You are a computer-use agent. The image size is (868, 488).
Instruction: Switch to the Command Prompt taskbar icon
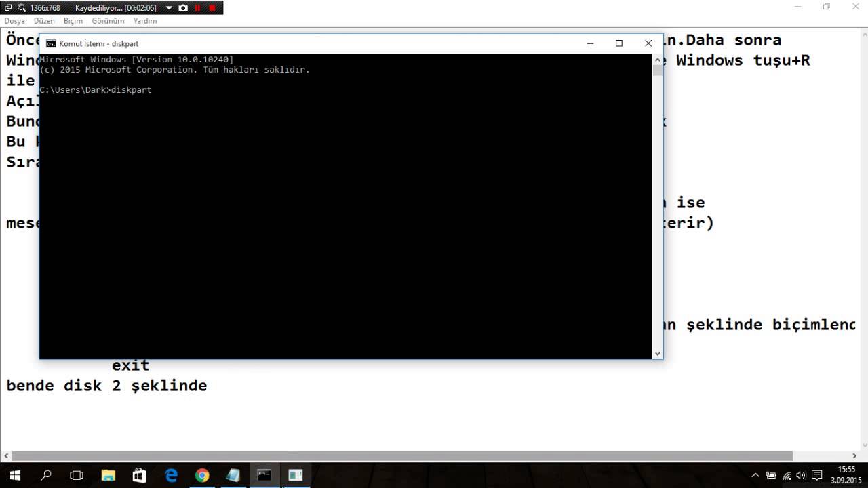pos(264,475)
